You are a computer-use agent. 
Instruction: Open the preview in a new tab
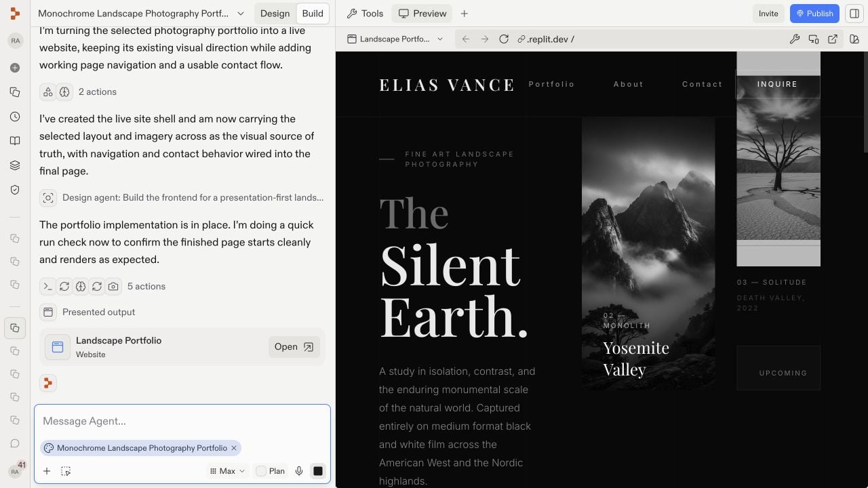833,39
